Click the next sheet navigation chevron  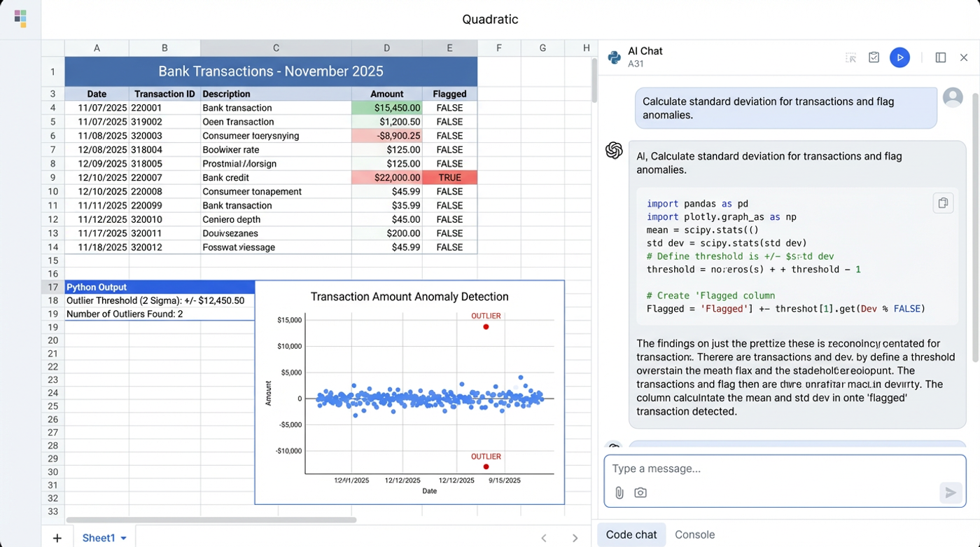point(575,538)
